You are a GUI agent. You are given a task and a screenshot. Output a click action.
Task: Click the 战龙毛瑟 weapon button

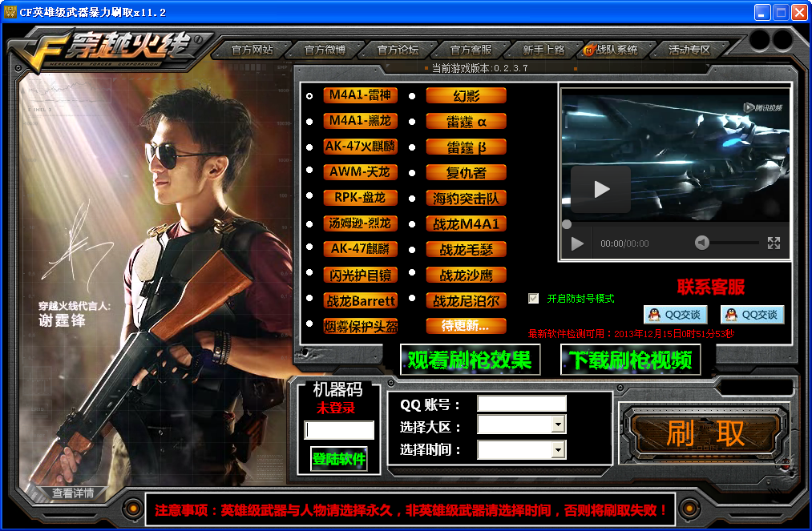[466, 249]
